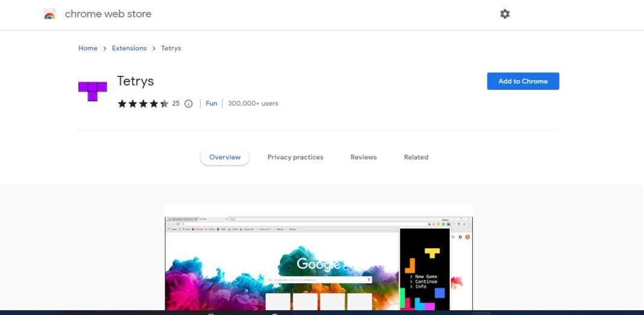This screenshot has width=644, height=315.
Task: Click the star rating next to 25
Action: (143, 104)
